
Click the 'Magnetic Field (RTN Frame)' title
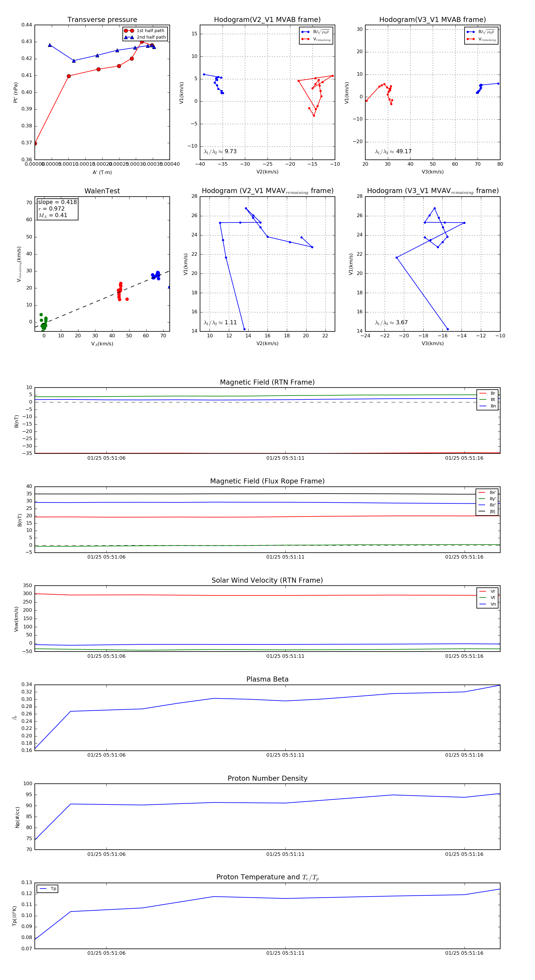coord(267,382)
